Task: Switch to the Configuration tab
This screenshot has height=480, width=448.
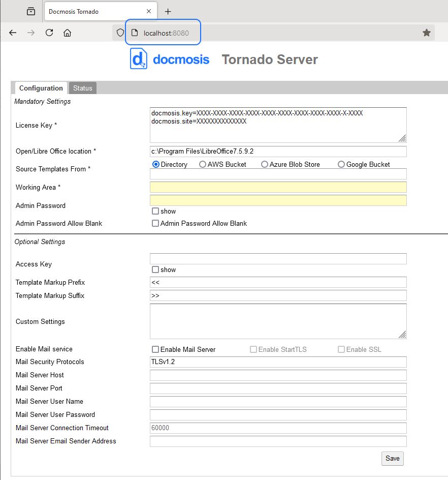Action: [41, 88]
